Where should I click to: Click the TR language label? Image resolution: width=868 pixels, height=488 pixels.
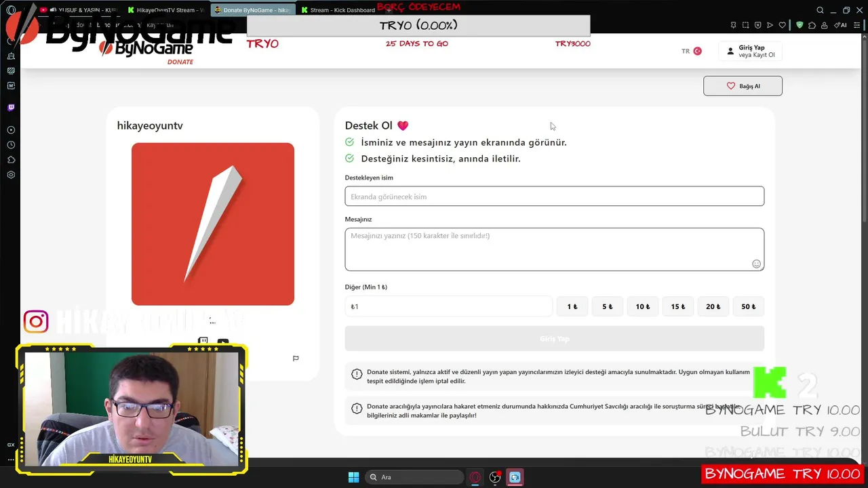coord(686,51)
